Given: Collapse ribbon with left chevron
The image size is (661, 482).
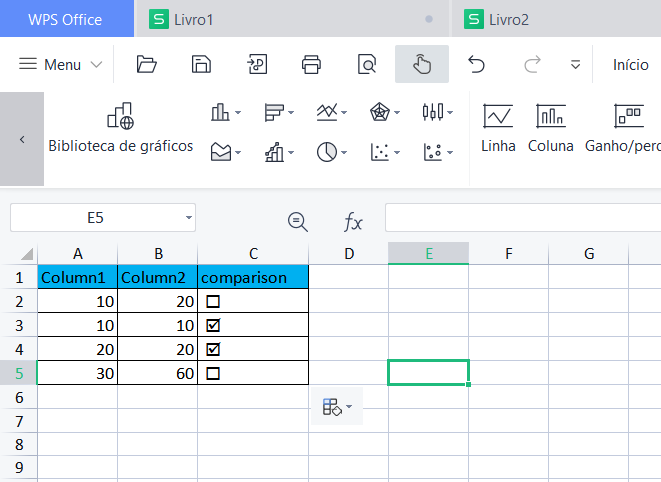Looking at the screenshot, I should 22,139.
